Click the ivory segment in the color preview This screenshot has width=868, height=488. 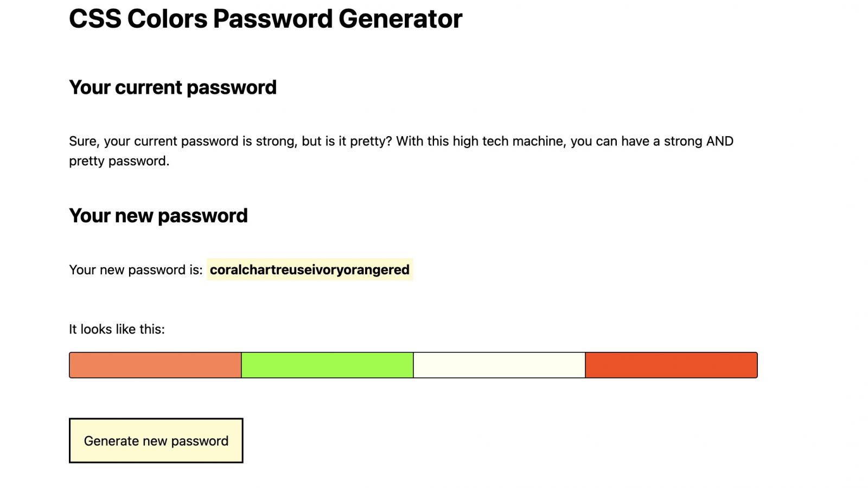click(499, 364)
